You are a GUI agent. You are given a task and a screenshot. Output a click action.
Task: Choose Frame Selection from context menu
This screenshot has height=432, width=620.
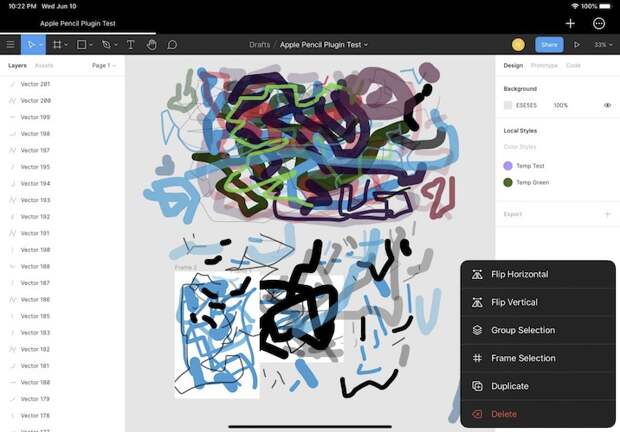[538, 358]
